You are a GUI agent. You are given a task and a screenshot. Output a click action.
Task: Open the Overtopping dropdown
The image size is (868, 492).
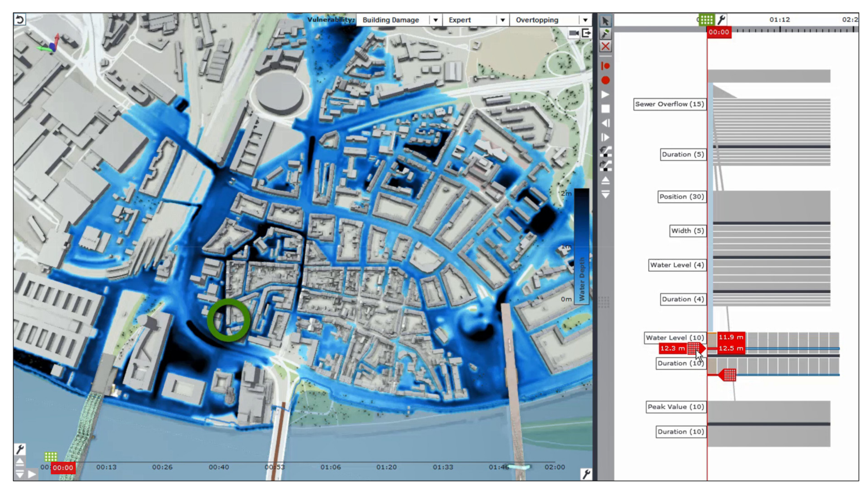tap(585, 20)
